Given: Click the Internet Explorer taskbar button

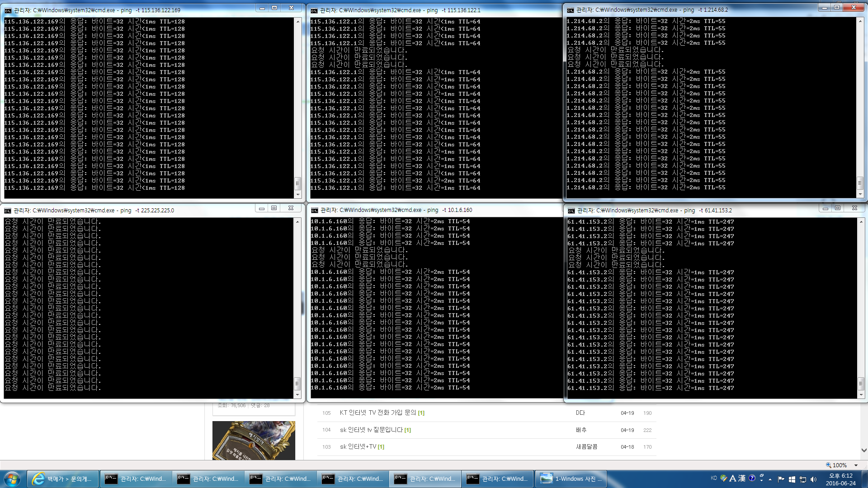Looking at the screenshot, I should coord(63,479).
